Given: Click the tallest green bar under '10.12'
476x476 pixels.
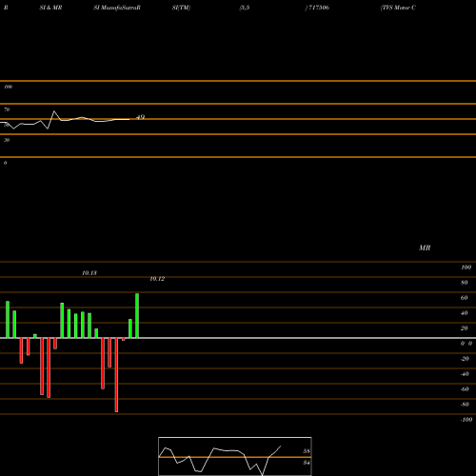Looking at the screenshot, I should point(137,316).
